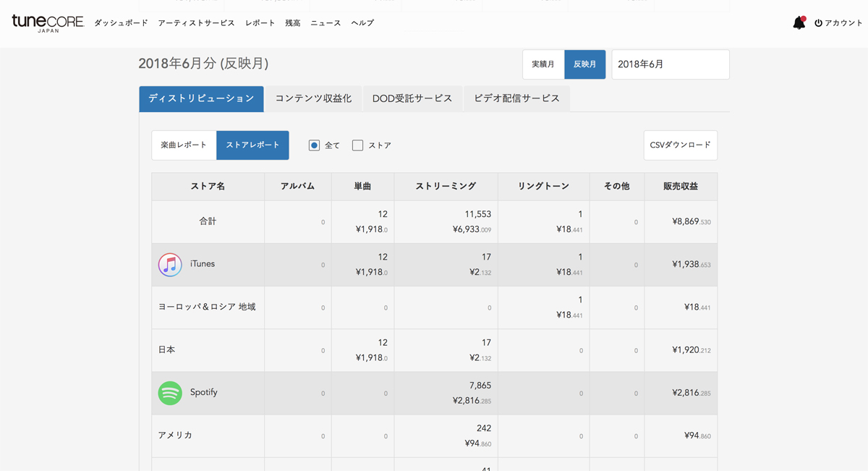Open the notification bell
The image size is (868, 471).
(x=799, y=23)
